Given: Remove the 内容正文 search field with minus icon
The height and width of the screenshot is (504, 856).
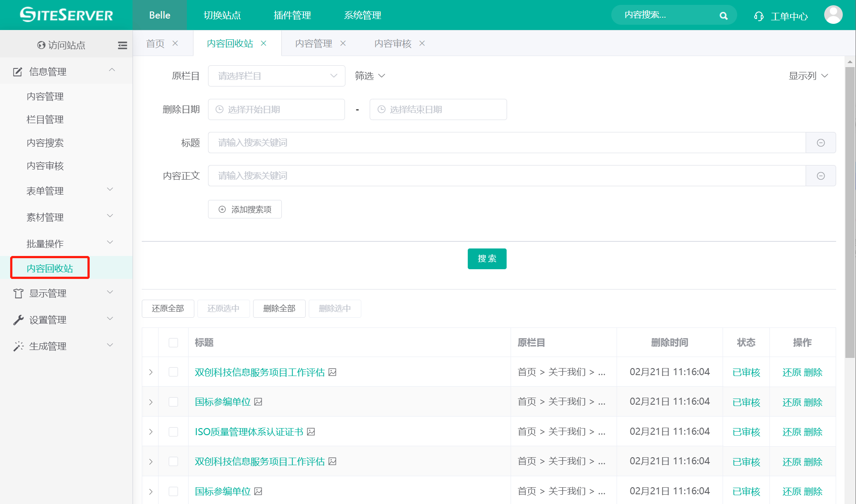Looking at the screenshot, I should [x=821, y=176].
